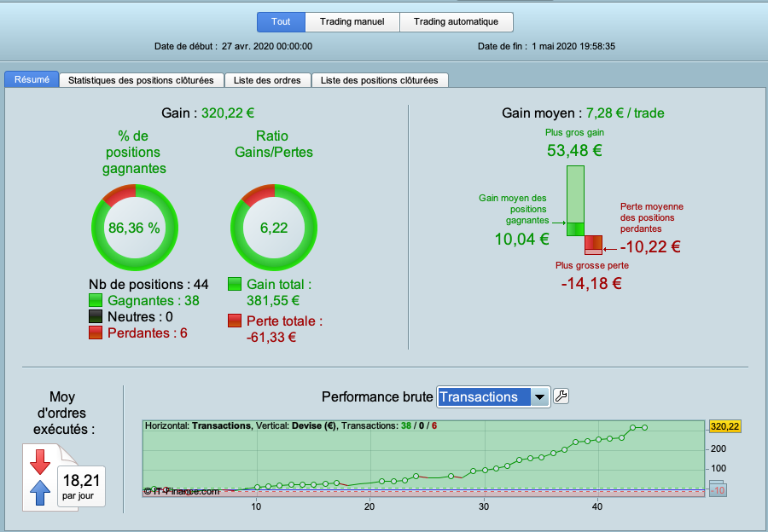Click the Gain : 320,22 € total text
The height and width of the screenshot is (532, 768).
(207, 113)
